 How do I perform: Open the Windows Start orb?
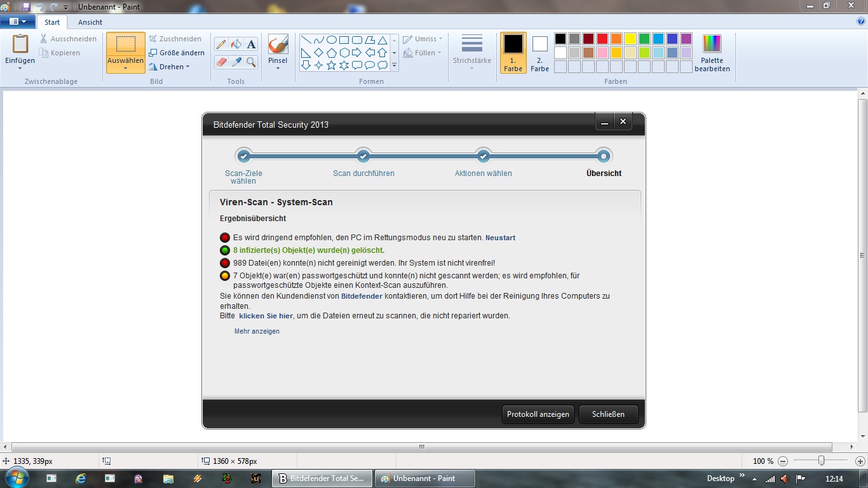17,478
